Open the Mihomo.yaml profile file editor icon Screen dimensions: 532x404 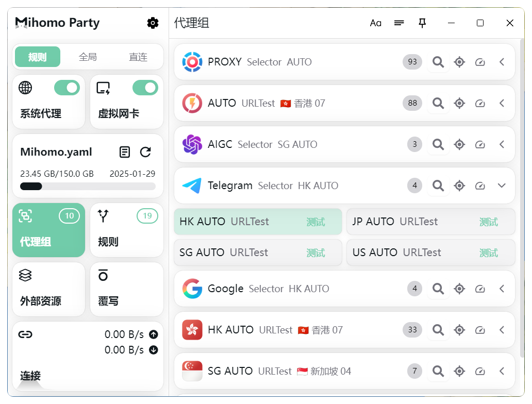125,152
